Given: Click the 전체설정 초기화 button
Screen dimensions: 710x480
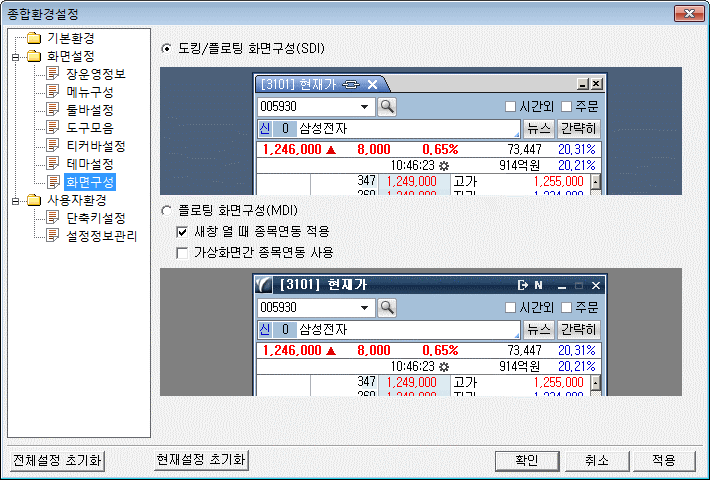Looking at the screenshot, I should point(57,460).
